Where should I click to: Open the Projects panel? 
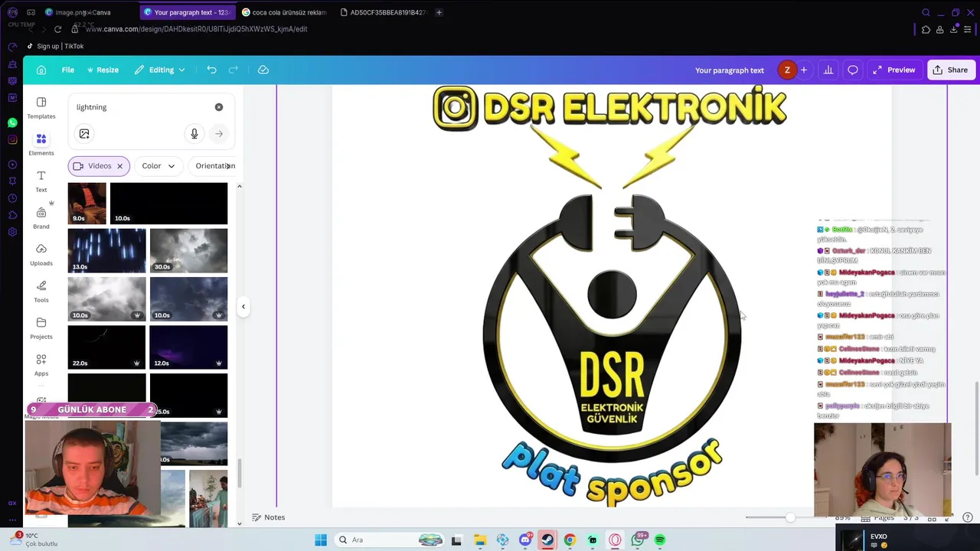coord(41,328)
